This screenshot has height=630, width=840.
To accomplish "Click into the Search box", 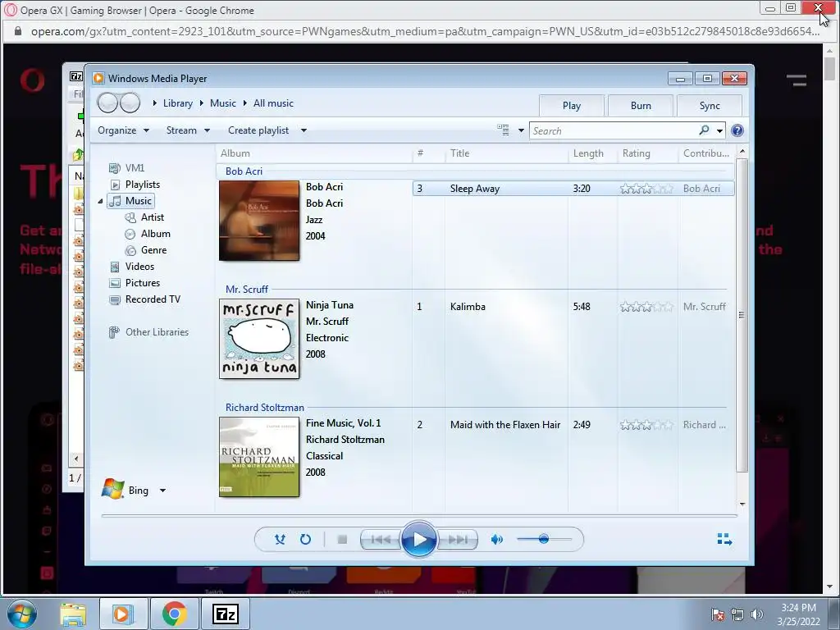I will 614,130.
